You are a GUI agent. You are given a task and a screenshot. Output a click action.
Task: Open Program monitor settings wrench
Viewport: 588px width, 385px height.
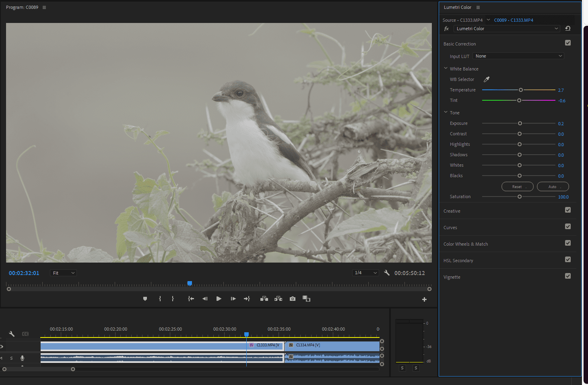coord(387,273)
